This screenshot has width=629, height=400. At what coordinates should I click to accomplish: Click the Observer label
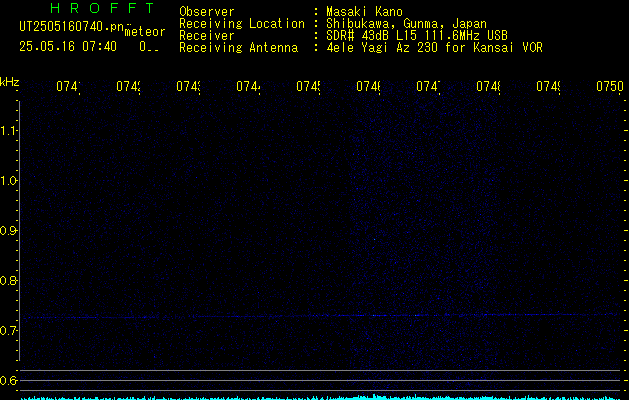(207, 12)
